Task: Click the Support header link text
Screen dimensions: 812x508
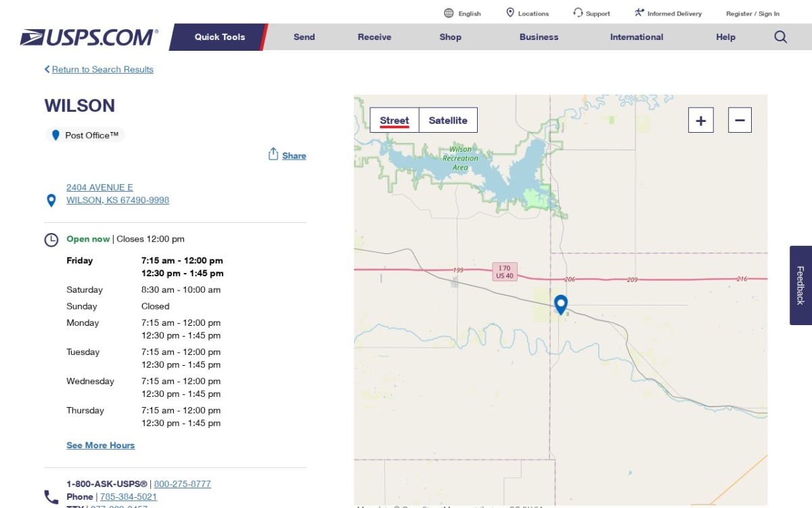Action: (598, 14)
